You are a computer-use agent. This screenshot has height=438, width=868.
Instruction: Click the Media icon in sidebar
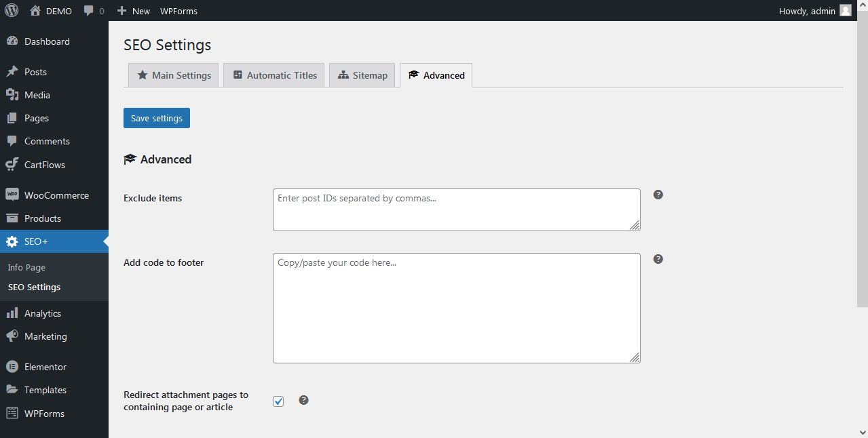12,95
